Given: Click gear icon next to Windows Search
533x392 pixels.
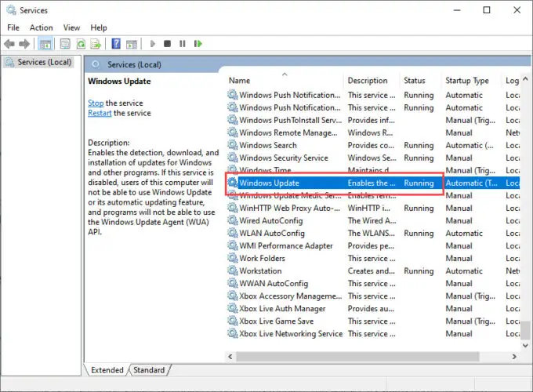Looking at the screenshot, I should (233, 145).
